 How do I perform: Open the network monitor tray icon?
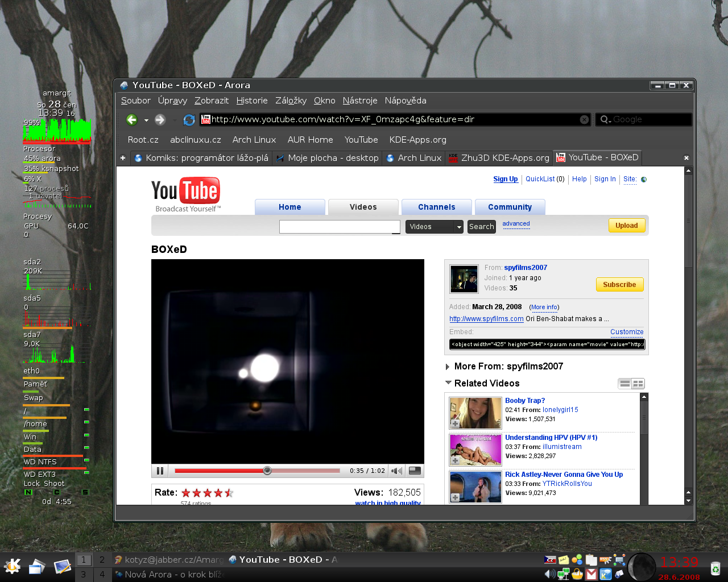pyautogui.click(x=564, y=574)
